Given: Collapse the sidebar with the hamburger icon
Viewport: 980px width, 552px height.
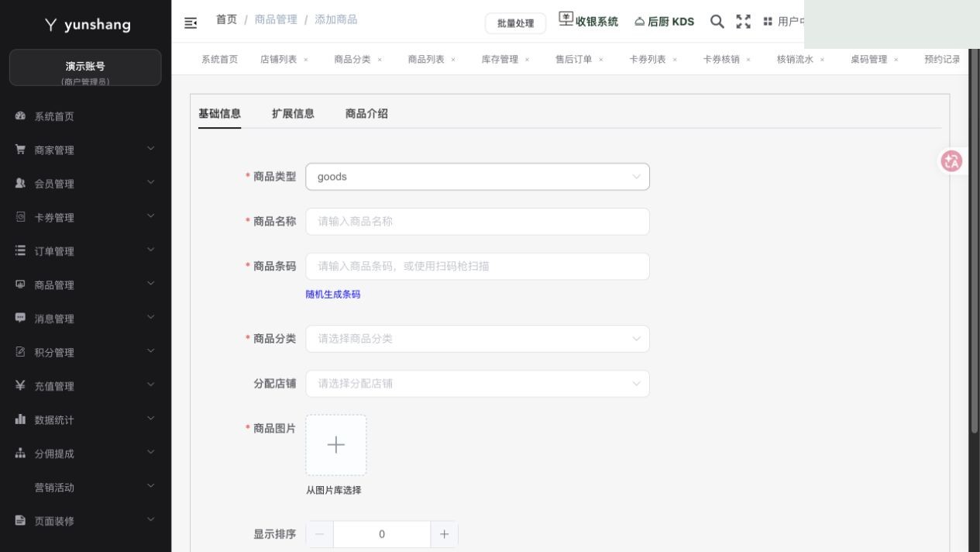Looking at the screenshot, I should (190, 22).
